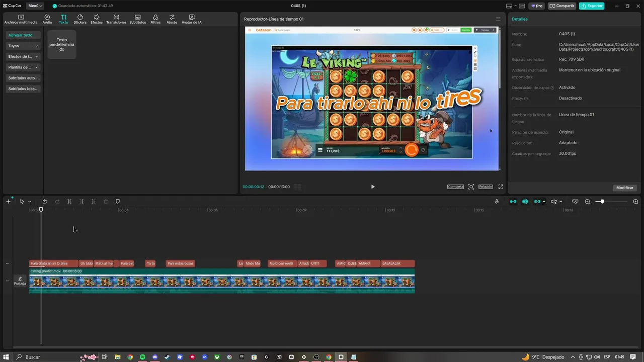Choose the pointer select tool
Screen dimensions: 644x362
point(22,201)
